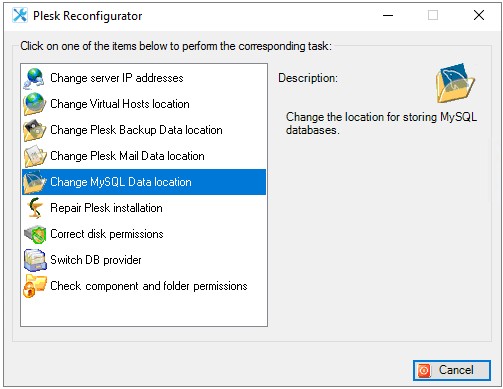Click the green shield disk permissions icon
Screen dimensions: 503x389
34,234
